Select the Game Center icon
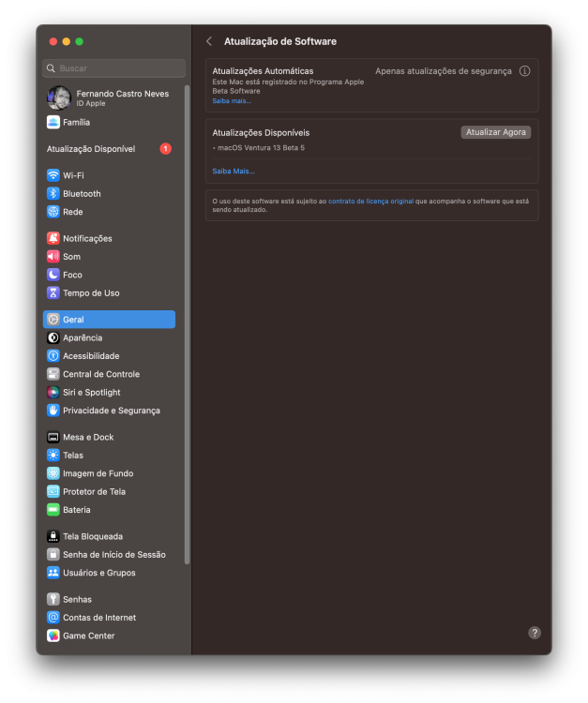 point(53,636)
